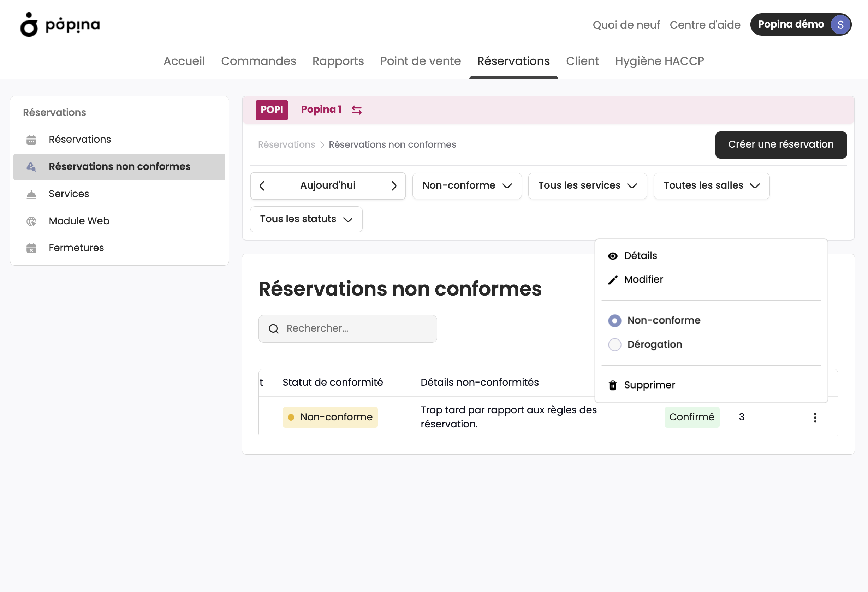Click the calendar-x icon beside Fermetures
Image resolution: width=868 pixels, height=592 pixels.
[x=31, y=248]
